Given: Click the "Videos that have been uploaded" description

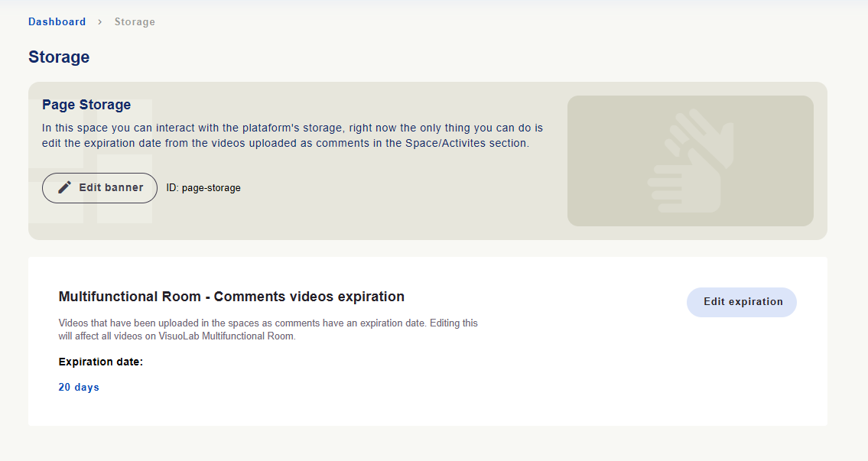Looking at the screenshot, I should [268, 330].
